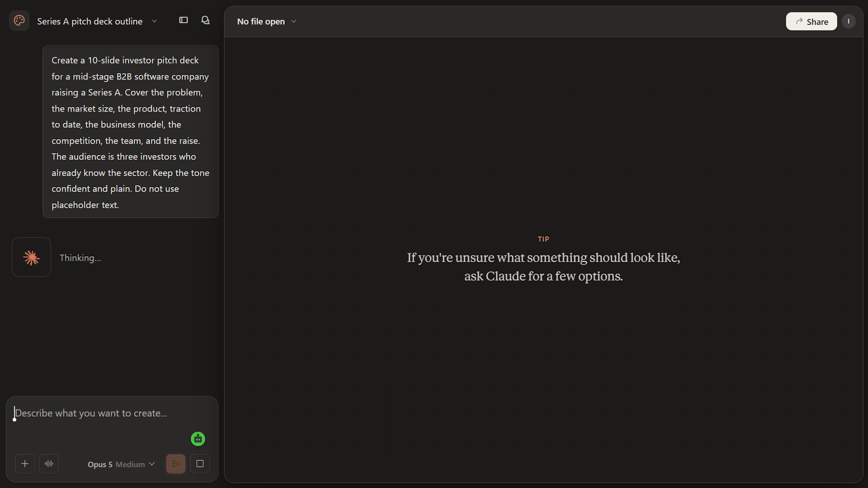Open the user avatar menu
The image size is (868, 488).
point(849,21)
